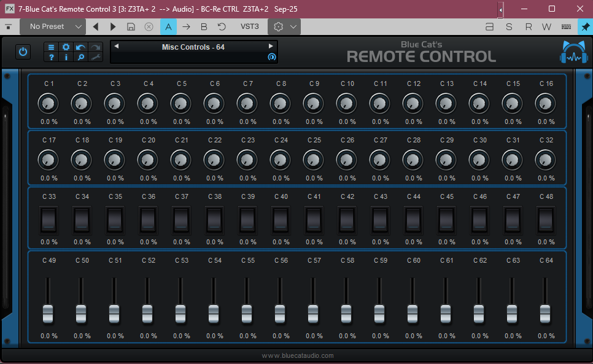Click the C 16 knob
Image resolution: width=593 pixels, height=364 pixels.
(545, 104)
